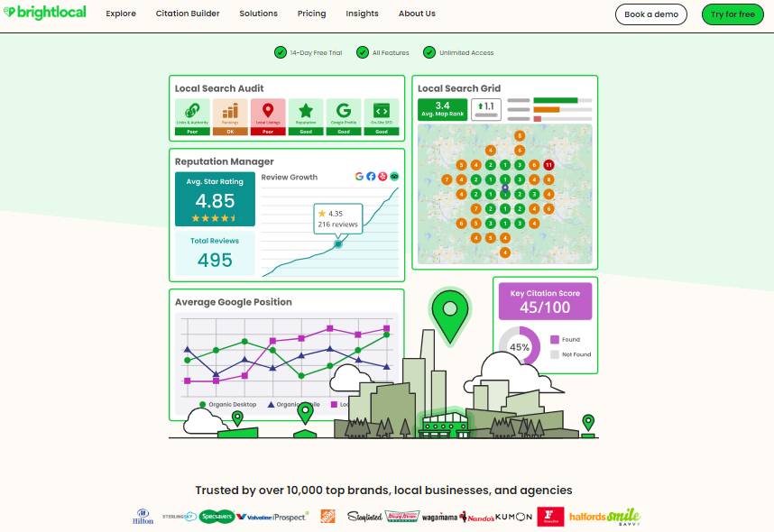
Task: Click the Local Listings pin icon
Action: 268,110
